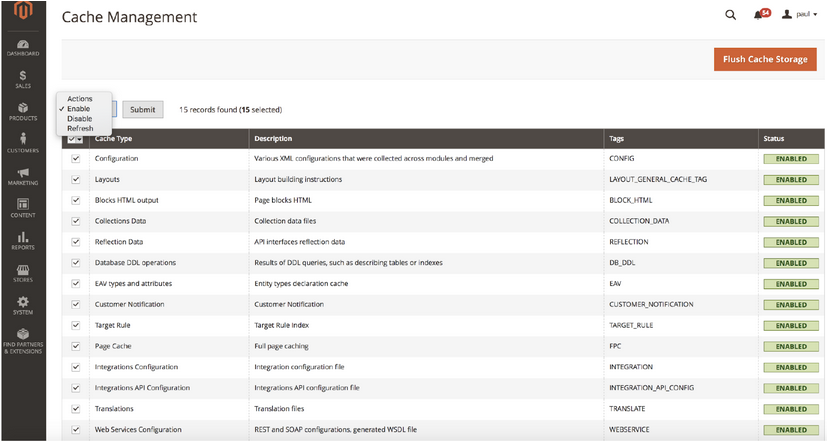Open the System menu in sidebar
The width and height of the screenshot is (827, 441).
pos(23,305)
